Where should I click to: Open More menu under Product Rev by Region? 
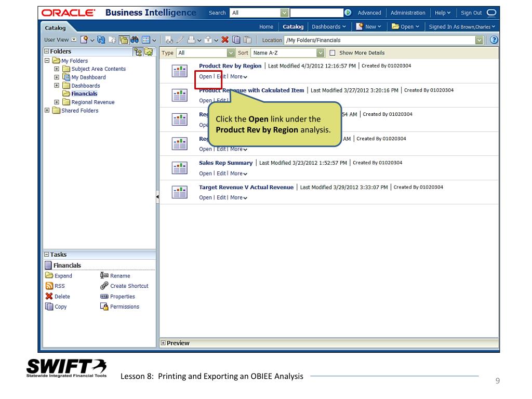click(238, 77)
